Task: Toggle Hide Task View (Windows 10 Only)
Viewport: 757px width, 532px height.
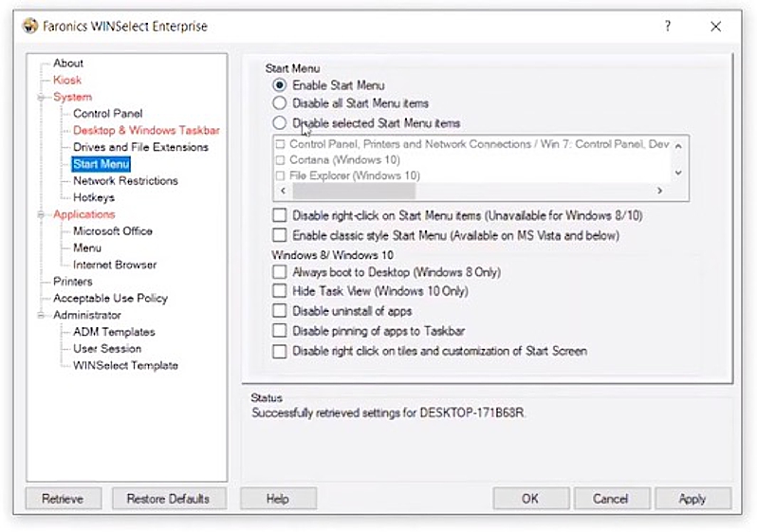Action: point(280,291)
